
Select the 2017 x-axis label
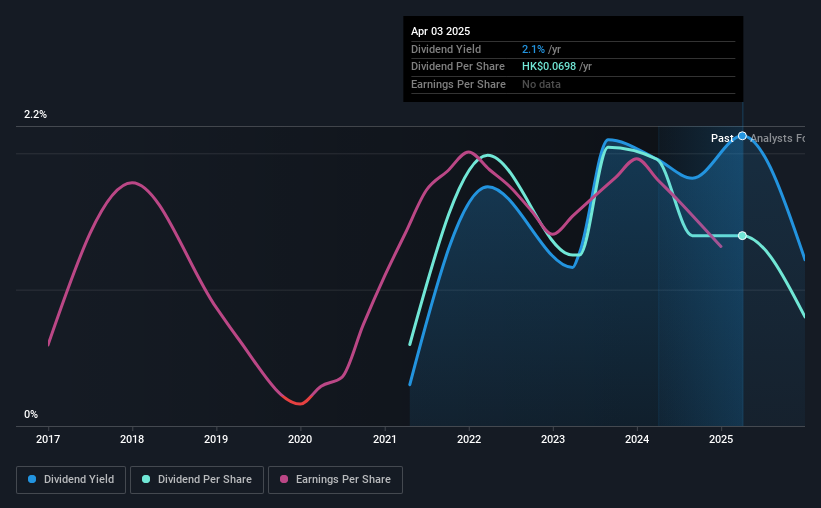48,439
